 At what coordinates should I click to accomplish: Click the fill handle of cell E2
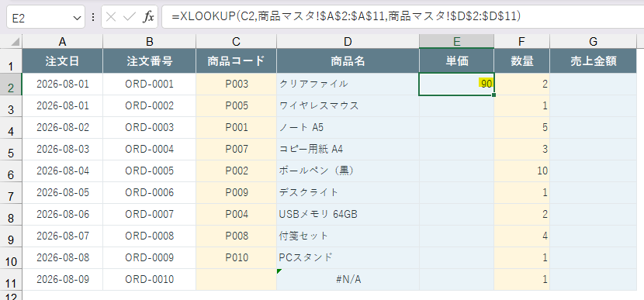click(493, 95)
